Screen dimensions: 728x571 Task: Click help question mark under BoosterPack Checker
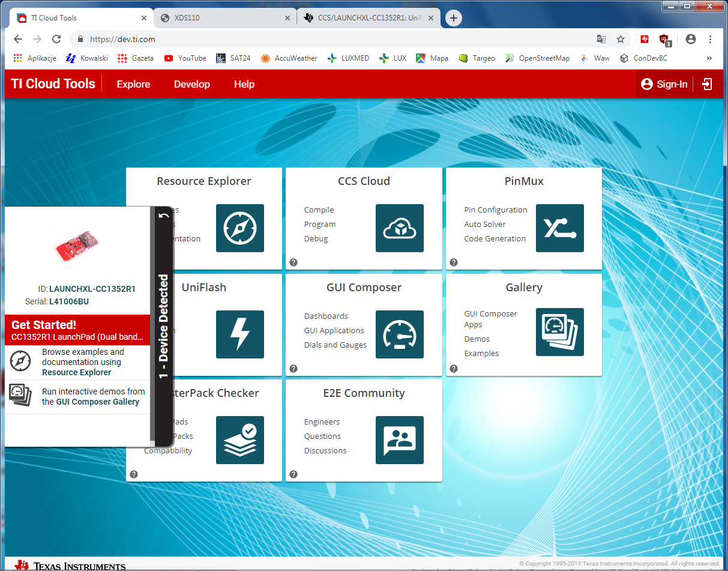(134, 474)
